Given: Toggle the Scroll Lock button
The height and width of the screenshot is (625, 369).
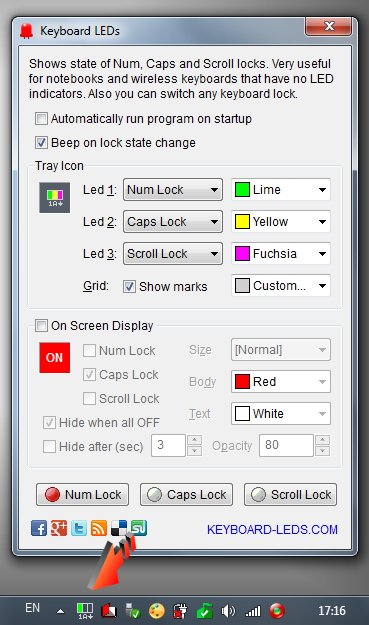Looking at the screenshot, I should (290, 495).
